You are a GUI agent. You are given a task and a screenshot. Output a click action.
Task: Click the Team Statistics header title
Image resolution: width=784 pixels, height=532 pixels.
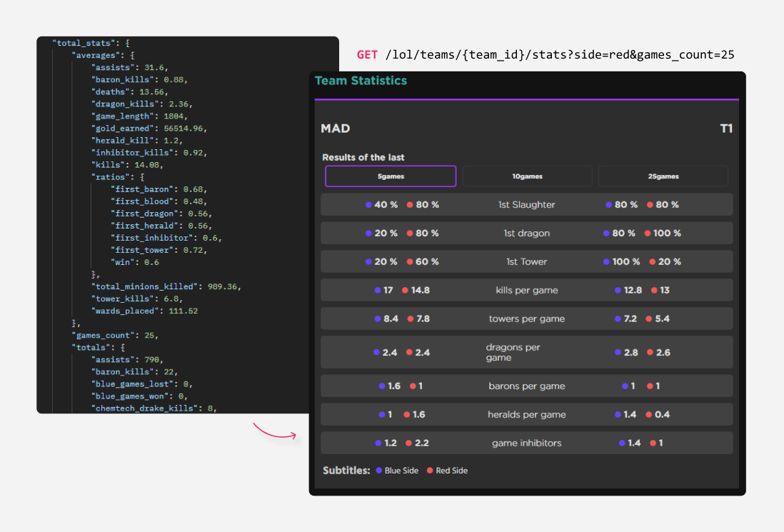[x=361, y=81]
